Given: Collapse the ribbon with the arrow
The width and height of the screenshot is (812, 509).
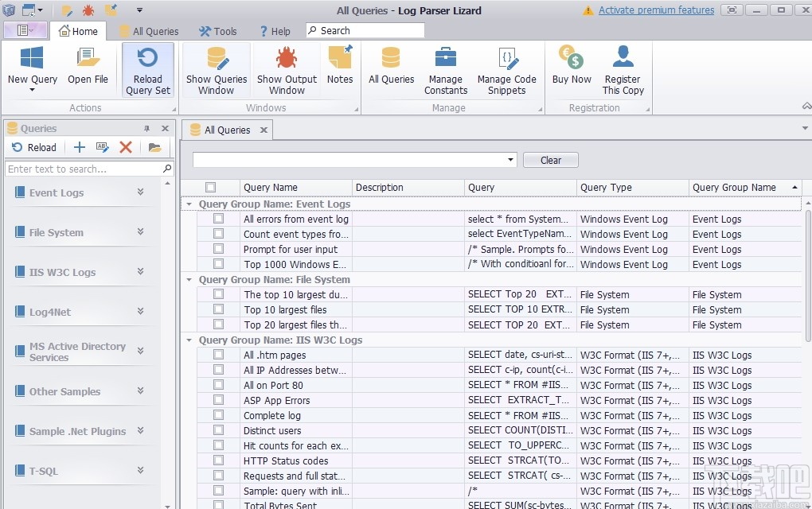Looking at the screenshot, I should click(806, 106).
